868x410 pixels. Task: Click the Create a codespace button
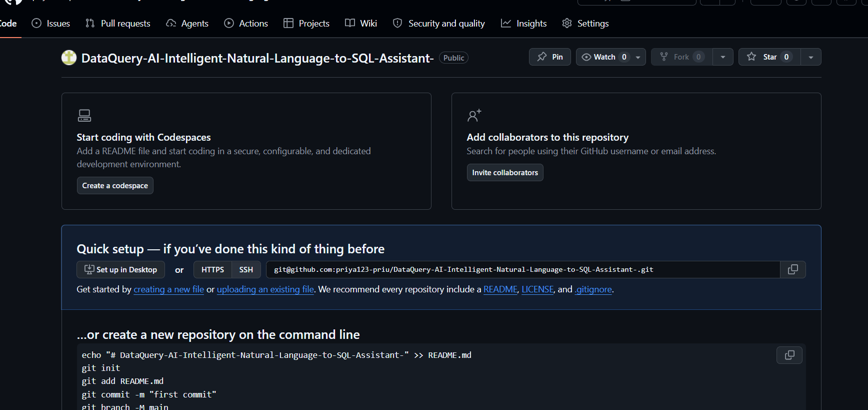pyautogui.click(x=115, y=186)
